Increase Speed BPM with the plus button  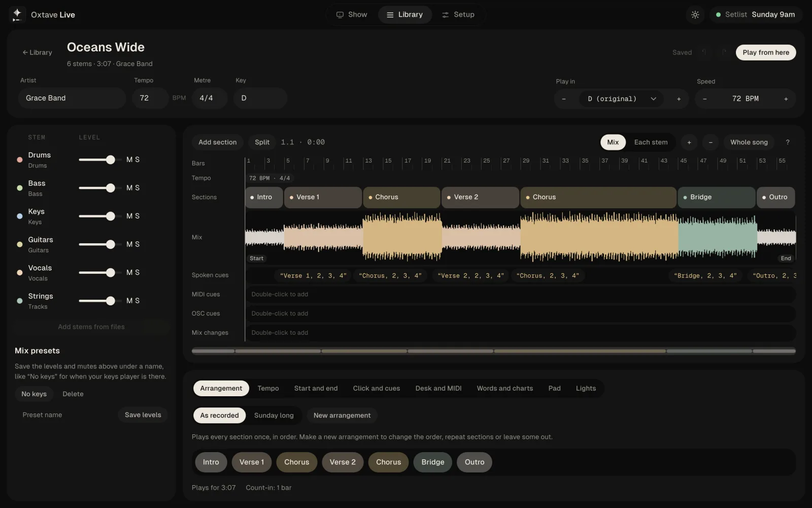(x=786, y=99)
